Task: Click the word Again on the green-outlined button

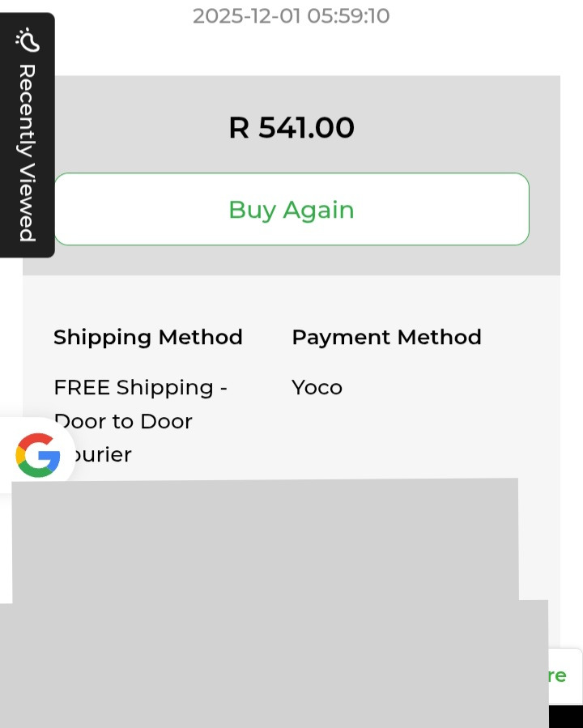Action: [x=318, y=210]
